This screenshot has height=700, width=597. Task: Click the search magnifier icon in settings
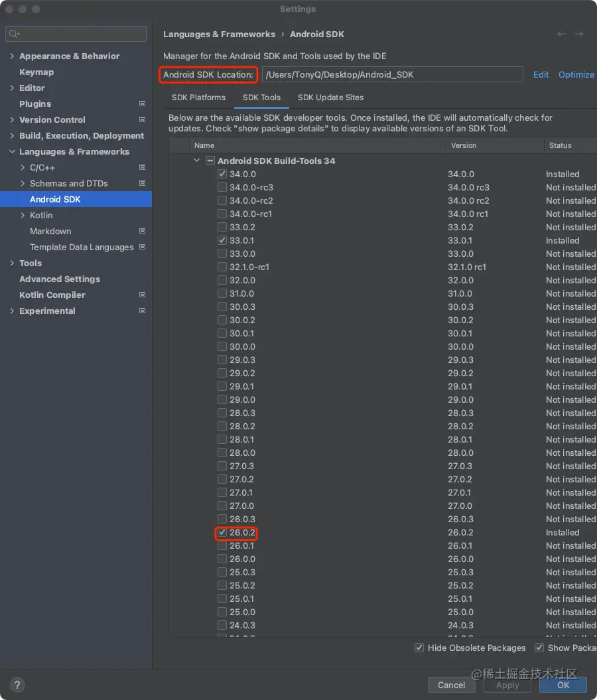(14, 34)
